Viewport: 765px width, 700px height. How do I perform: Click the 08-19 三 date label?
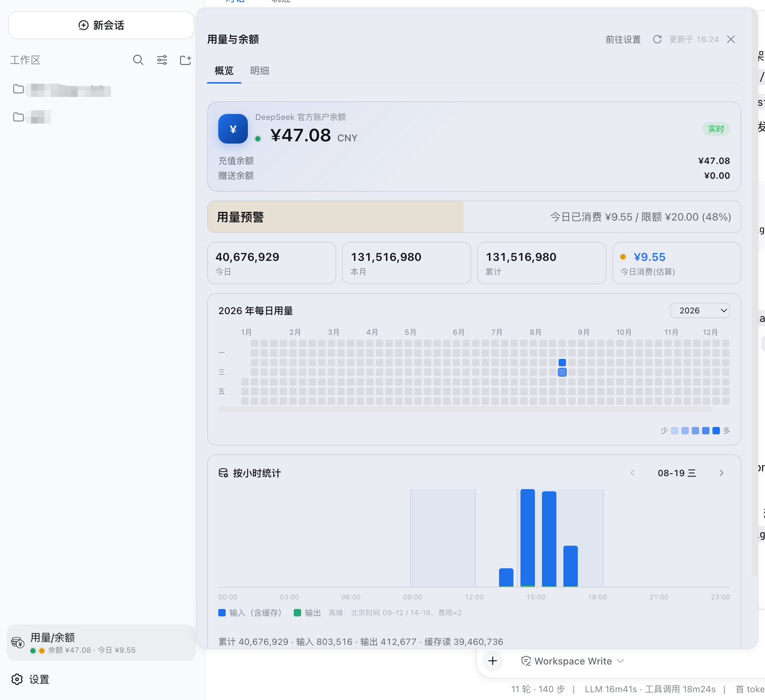click(677, 473)
